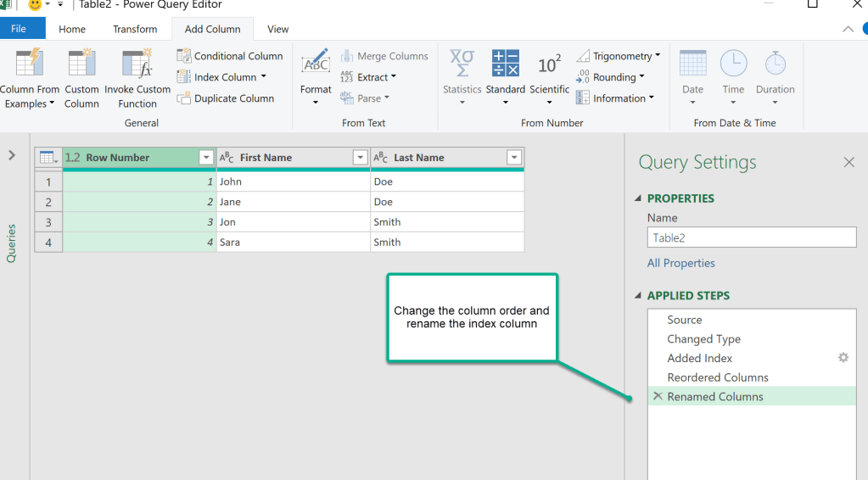The width and height of the screenshot is (868, 480).
Task: Click the Rounding icon
Action: pyautogui.click(x=583, y=77)
